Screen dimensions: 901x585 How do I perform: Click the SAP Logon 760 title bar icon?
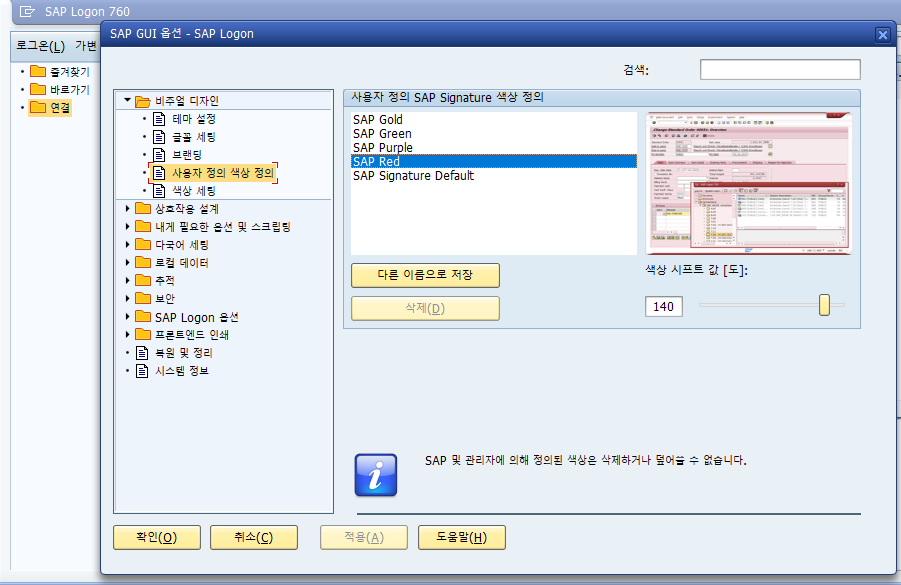(27, 11)
